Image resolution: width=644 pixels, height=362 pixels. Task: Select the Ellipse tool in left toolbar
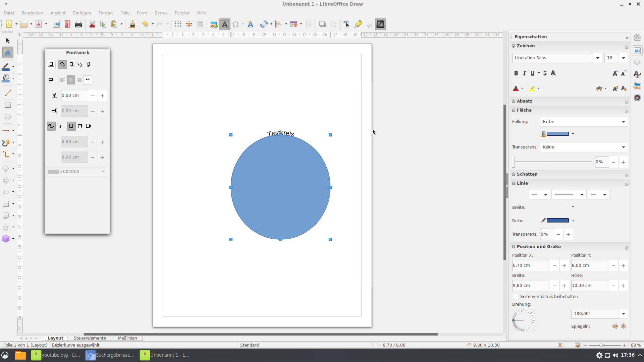pos(8,117)
